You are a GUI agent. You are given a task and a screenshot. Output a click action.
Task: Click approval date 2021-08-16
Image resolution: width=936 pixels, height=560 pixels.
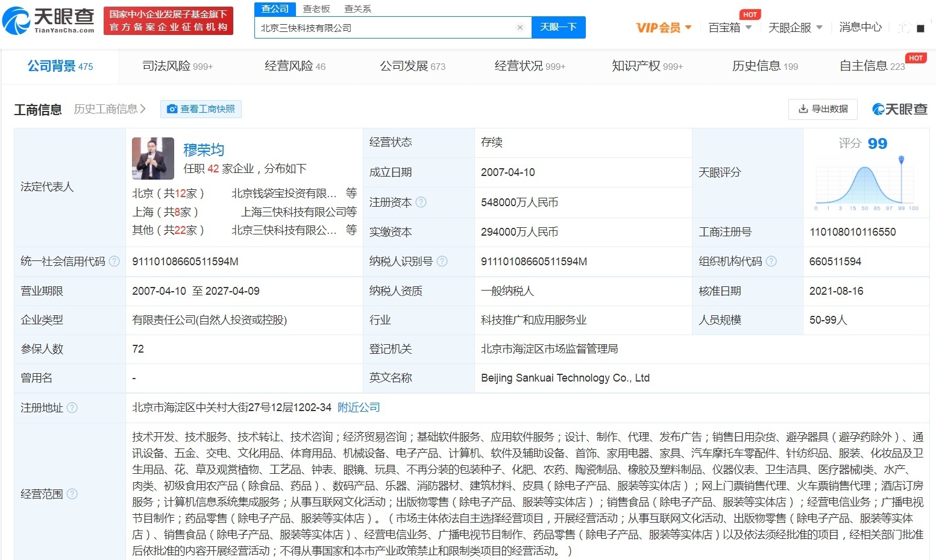coord(836,291)
